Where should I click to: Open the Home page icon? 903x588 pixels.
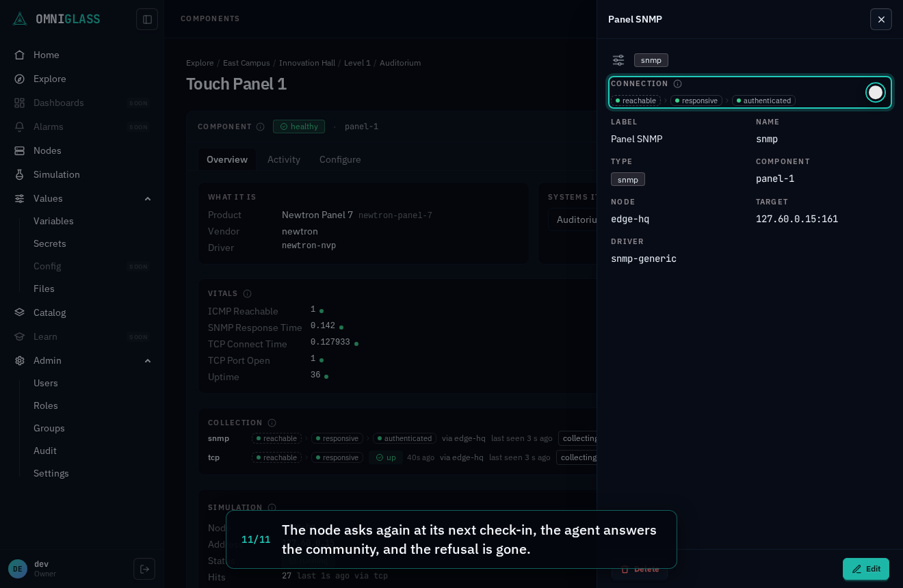click(x=20, y=55)
